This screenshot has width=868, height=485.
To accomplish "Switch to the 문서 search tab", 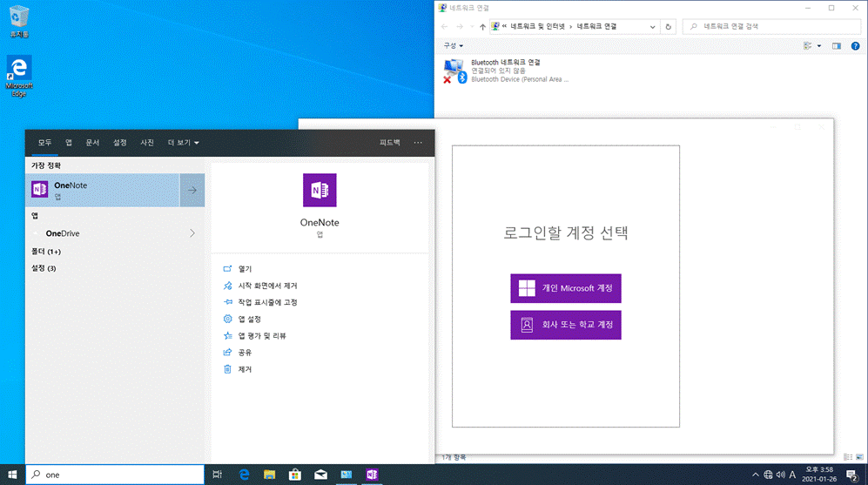I will point(92,142).
